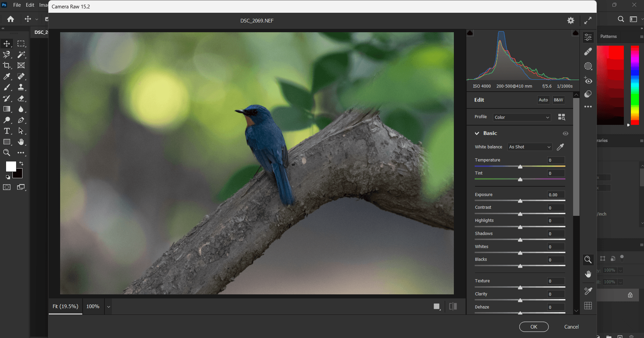Open Camera Raw preferences gear
Image resolution: width=644 pixels, height=338 pixels.
(x=571, y=20)
